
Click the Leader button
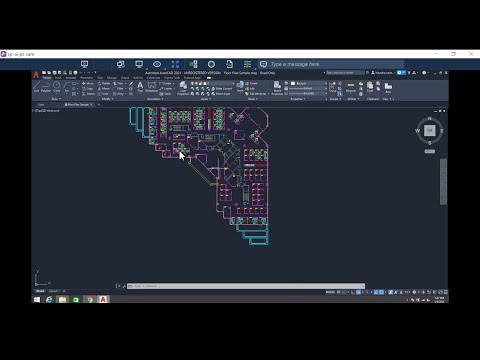(166, 89)
